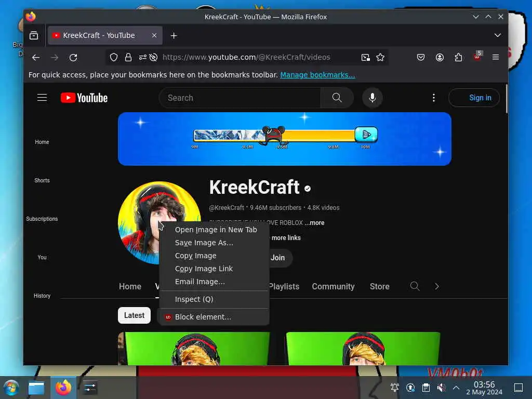Switch to Community tab
The width and height of the screenshot is (532, 399).
pyautogui.click(x=333, y=286)
